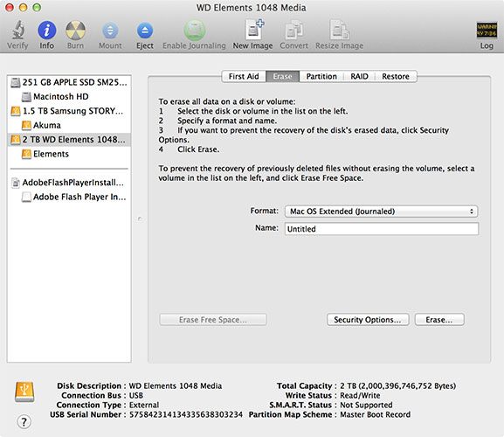Select 2 TB WD Elements disk
Screen dimensions: 504x437
[69, 140]
